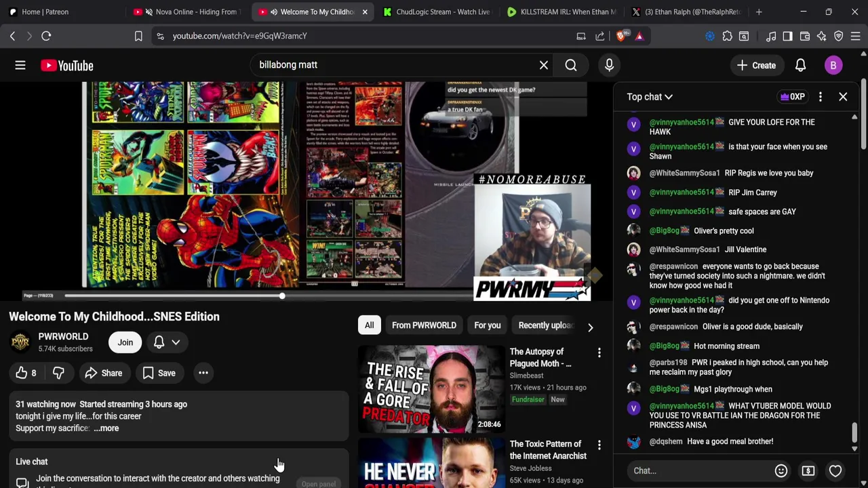868x488 pixels.
Task: Open live chat options three-dot menu
Action: click(820, 97)
